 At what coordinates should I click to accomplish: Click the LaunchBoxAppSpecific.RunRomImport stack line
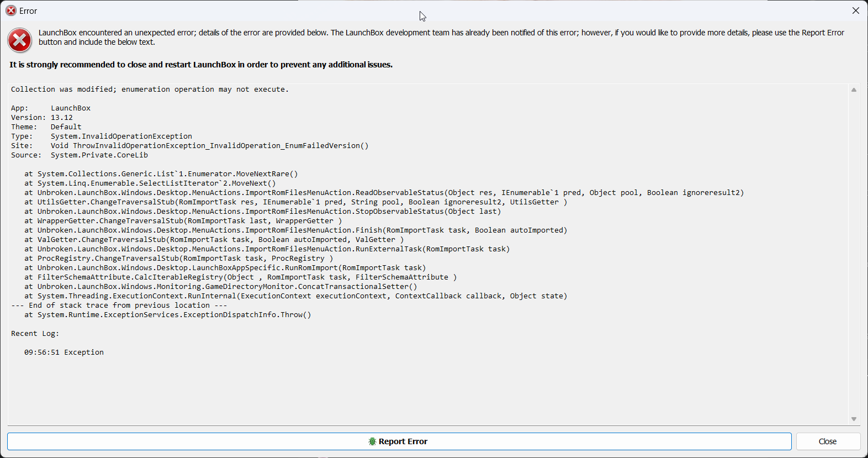225,268
